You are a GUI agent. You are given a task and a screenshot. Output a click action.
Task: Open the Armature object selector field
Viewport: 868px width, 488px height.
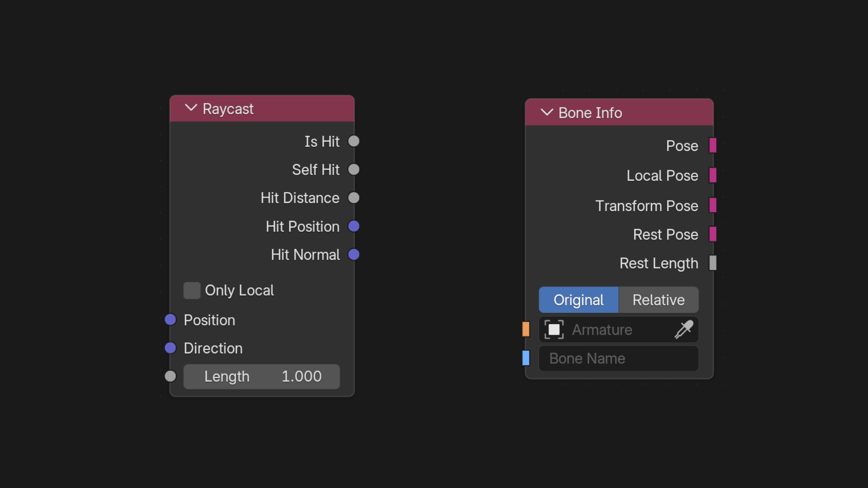(619, 329)
